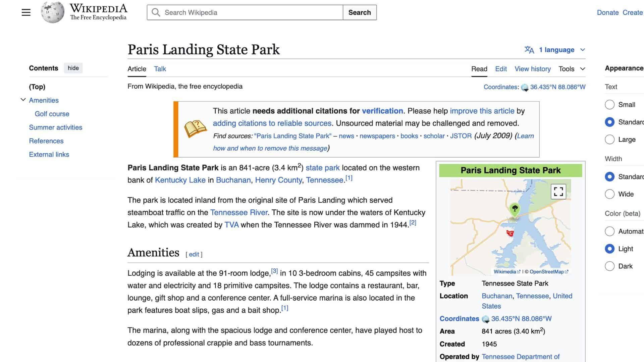
Task: Click the JSTOR source link
Action: coord(461,136)
